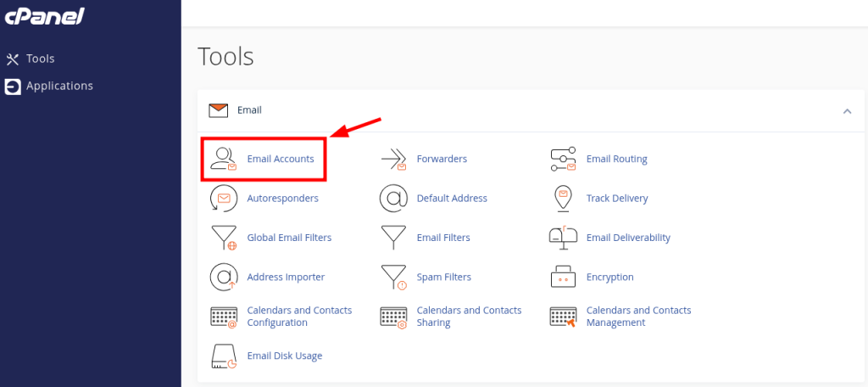
Task: Open Tools in the sidebar
Action: click(x=30, y=59)
